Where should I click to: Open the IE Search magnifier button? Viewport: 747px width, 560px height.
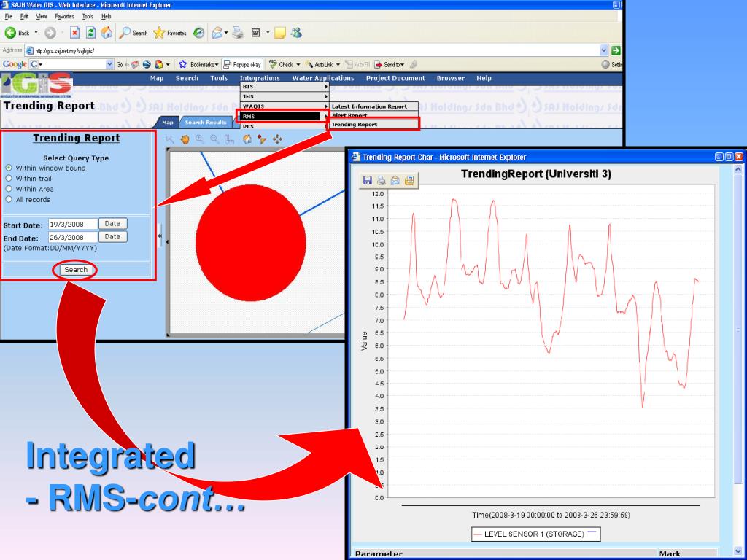pos(133,33)
